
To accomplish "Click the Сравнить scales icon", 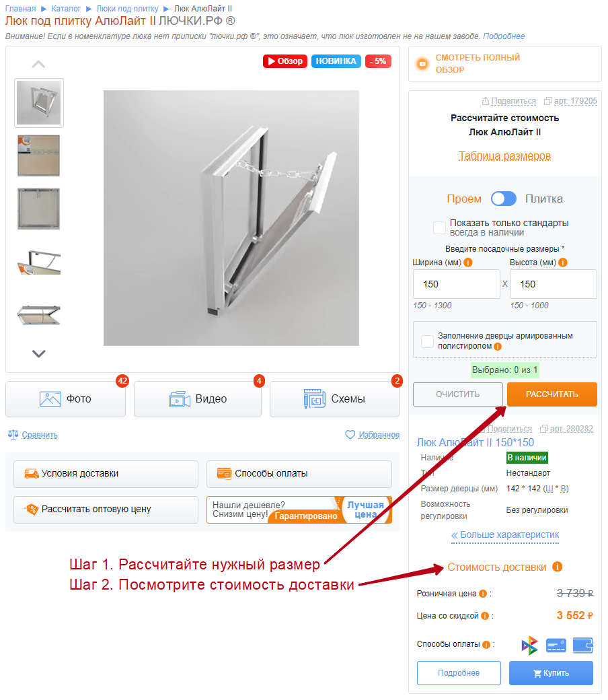I will [x=13, y=434].
